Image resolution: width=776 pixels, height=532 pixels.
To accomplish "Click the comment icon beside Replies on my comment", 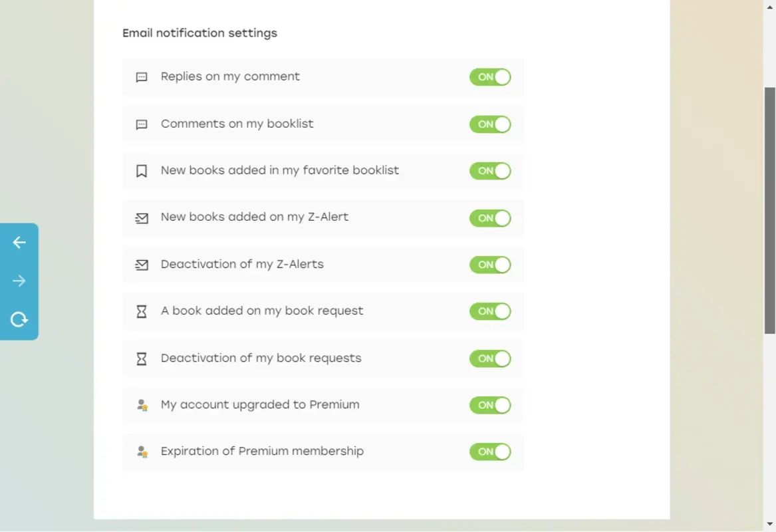I will [141, 76].
